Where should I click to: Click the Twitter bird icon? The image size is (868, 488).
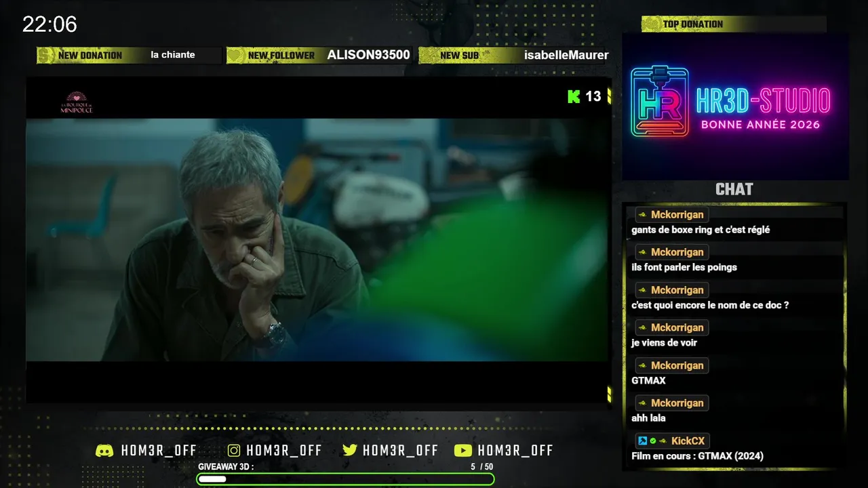click(x=350, y=451)
